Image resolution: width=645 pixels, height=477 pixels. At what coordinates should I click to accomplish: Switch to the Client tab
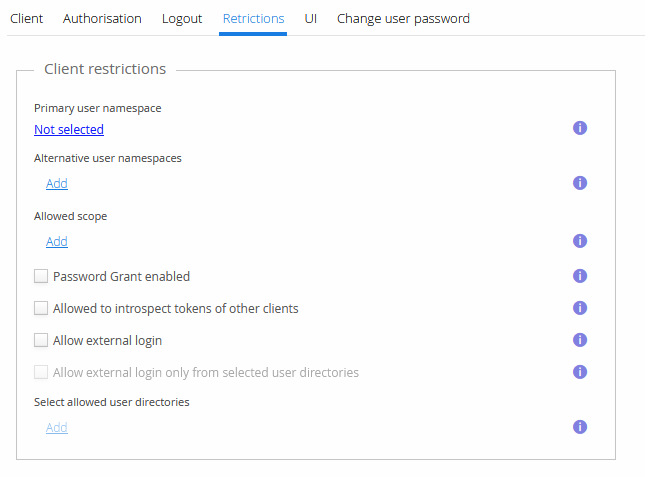(x=26, y=18)
